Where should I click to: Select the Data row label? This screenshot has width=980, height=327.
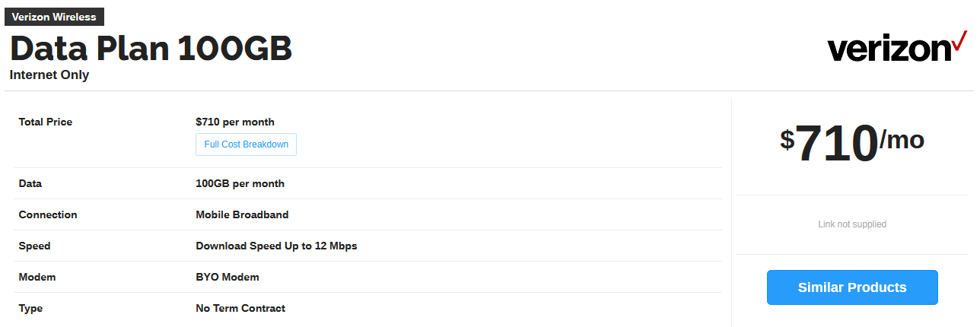click(x=30, y=183)
